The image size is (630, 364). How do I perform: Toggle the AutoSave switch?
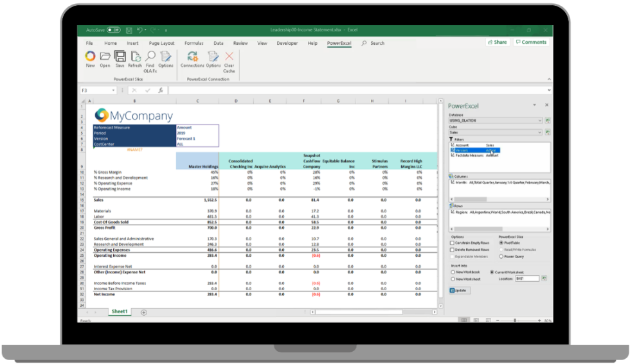[x=113, y=30]
